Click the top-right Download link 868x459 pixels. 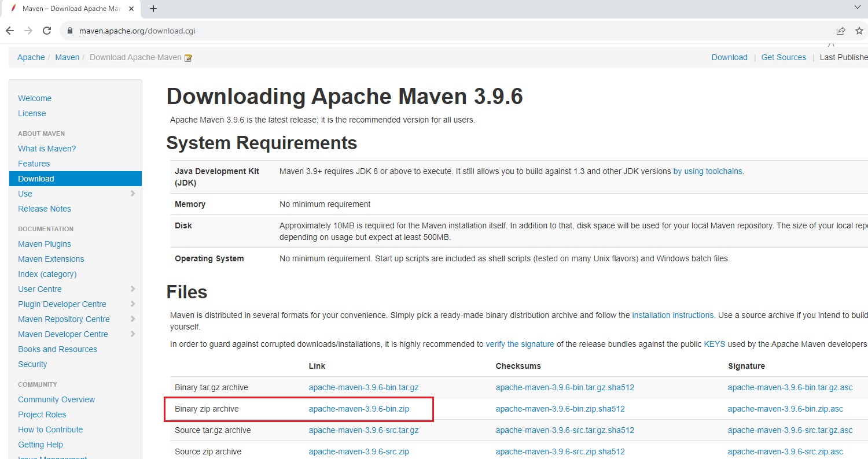click(x=730, y=57)
